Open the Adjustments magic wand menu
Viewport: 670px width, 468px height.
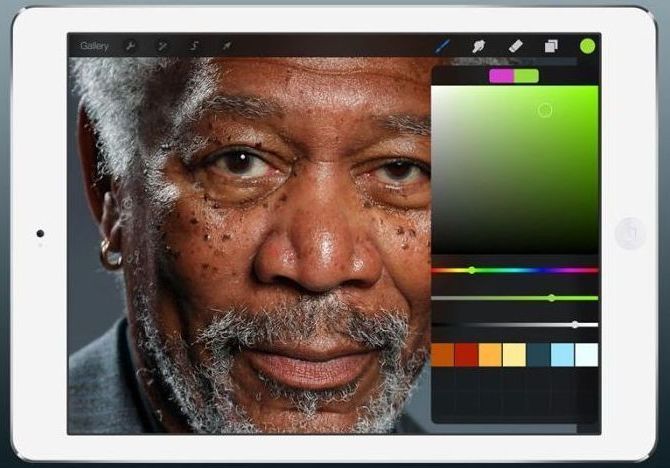coord(162,46)
